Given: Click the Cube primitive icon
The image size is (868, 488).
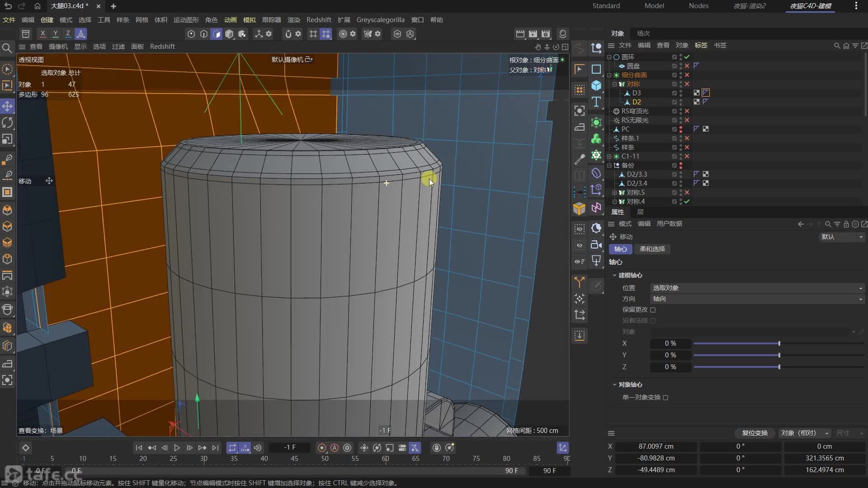Looking at the screenshot, I should click(x=596, y=85).
